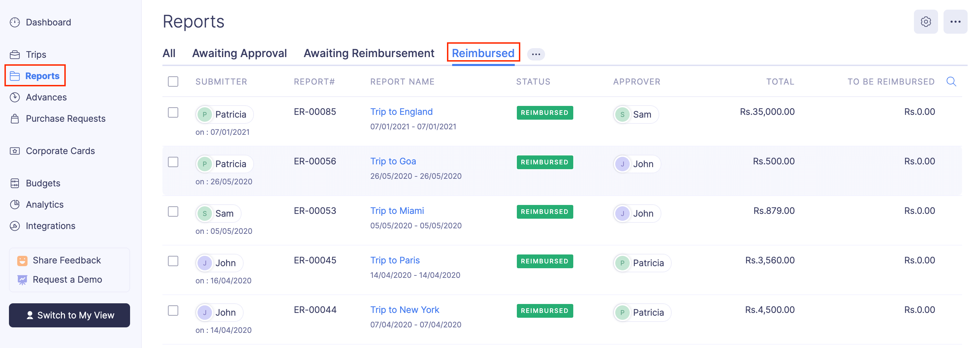This screenshot has width=980, height=348.
Task: Select the Trips sidebar icon
Action: pos(14,54)
